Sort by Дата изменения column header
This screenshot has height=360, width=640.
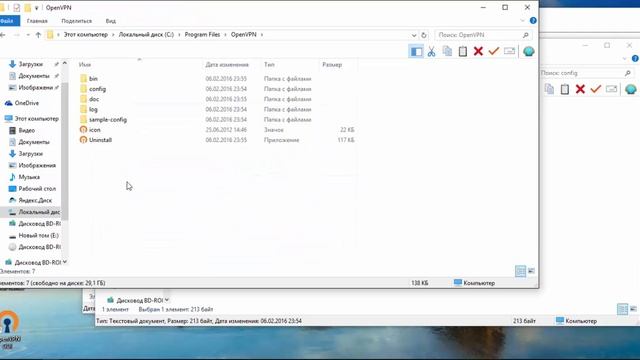coord(227,64)
